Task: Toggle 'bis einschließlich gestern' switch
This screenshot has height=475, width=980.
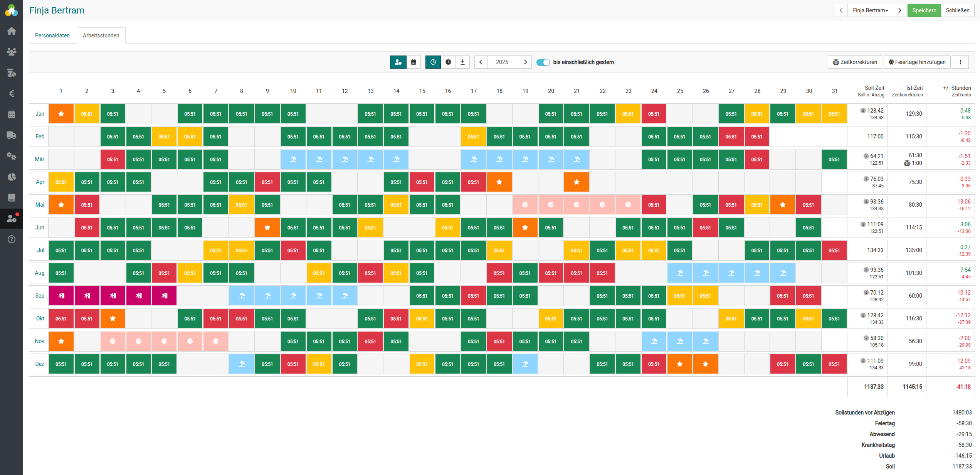Action: point(543,62)
